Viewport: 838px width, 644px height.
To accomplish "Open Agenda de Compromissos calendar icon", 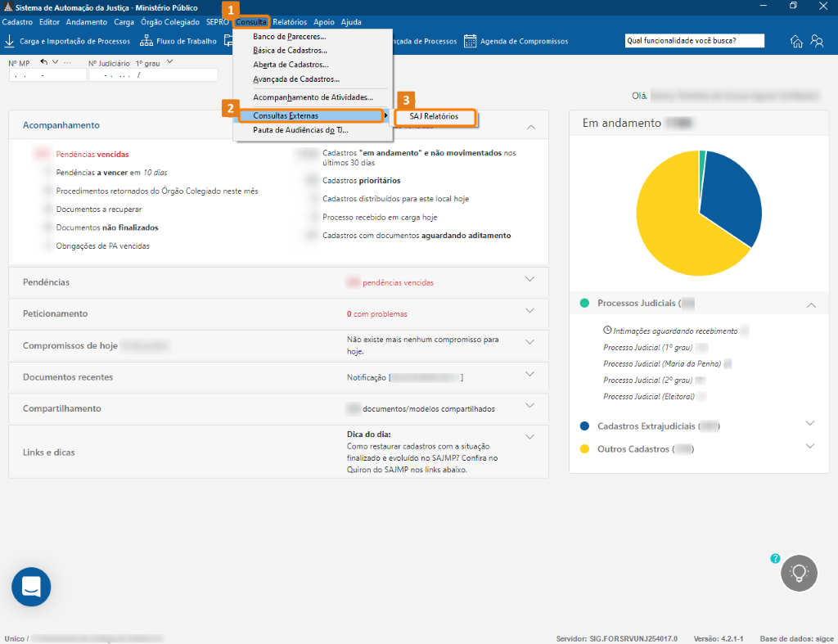I will (x=470, y=41).
